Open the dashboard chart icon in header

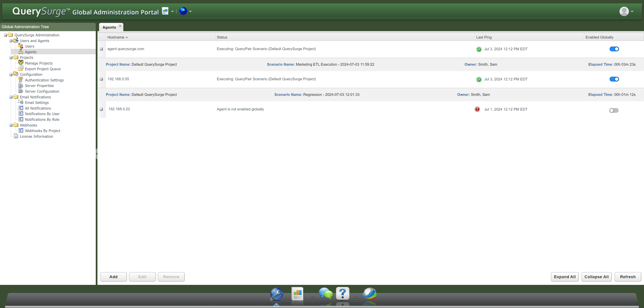165,11
